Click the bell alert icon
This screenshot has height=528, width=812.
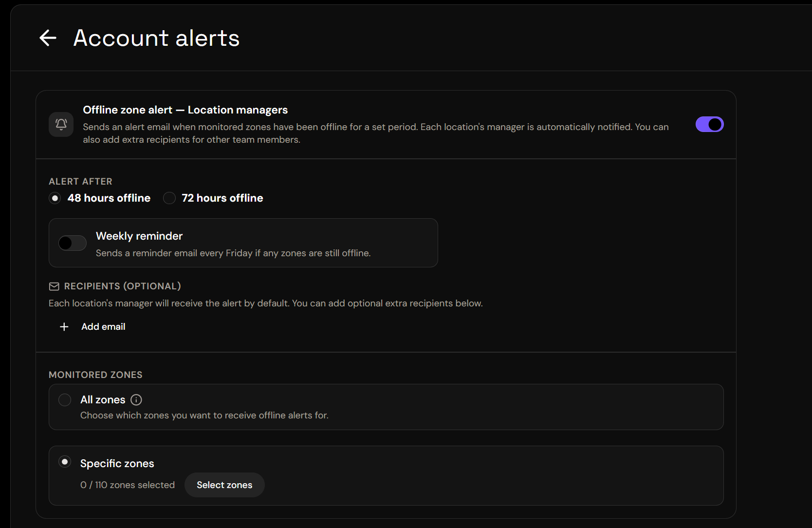(x=61, y=124)
